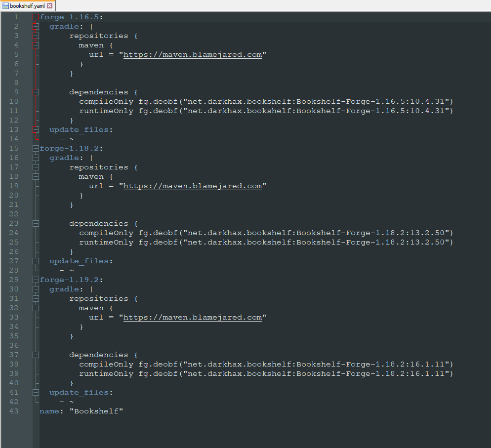Collapse the dependencies block under forge-1.18.2
Viewport: 491px width, 448px height.
(x=35, y=223)
